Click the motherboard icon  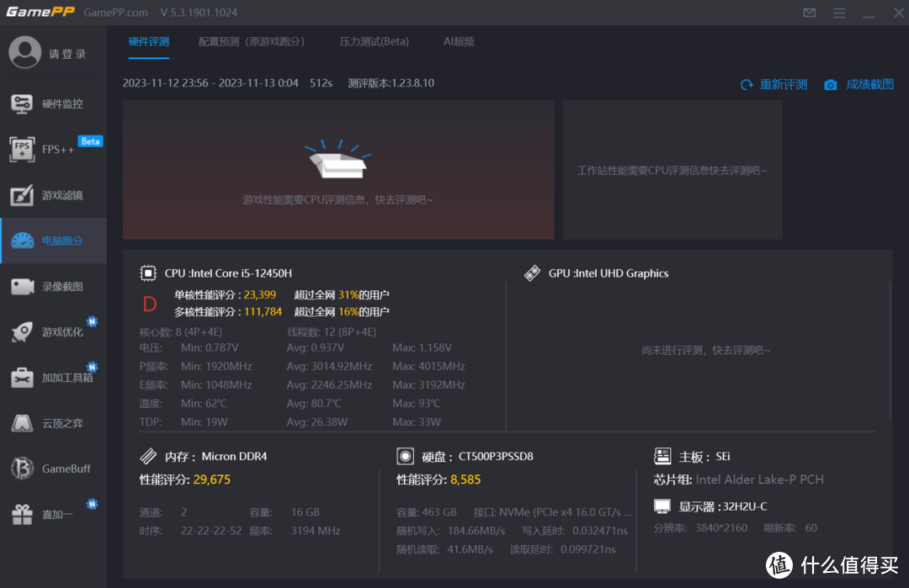662,457
